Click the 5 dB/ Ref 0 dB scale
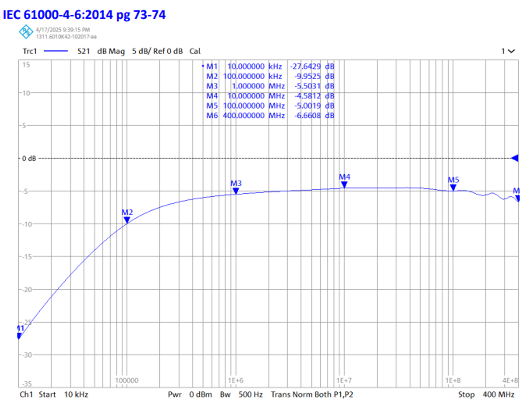The width and height of the screenshot is (532, 413). click(x=157, y=51)
